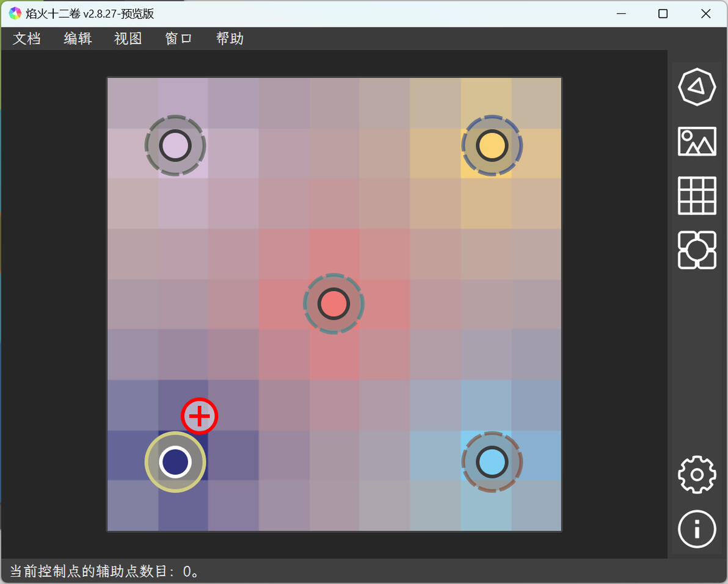Show the info circle icon panel
The width and height of the screenshot is (728, 584).
(696, 529)
